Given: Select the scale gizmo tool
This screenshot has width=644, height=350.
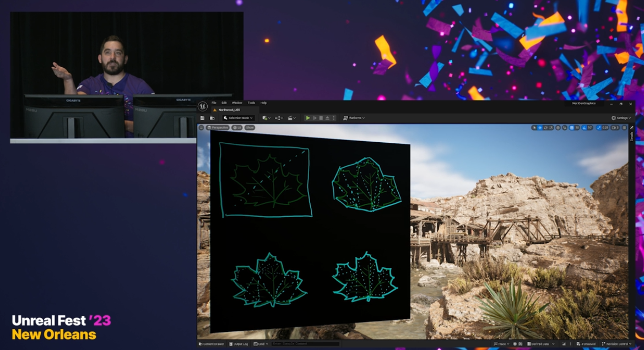Looking at the screenshot, I should 551,128.
